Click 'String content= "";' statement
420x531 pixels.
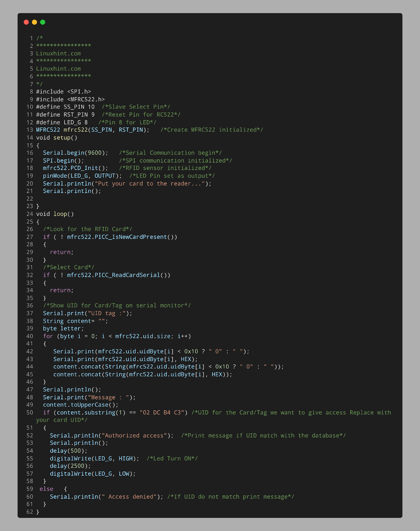pos(76,321)
